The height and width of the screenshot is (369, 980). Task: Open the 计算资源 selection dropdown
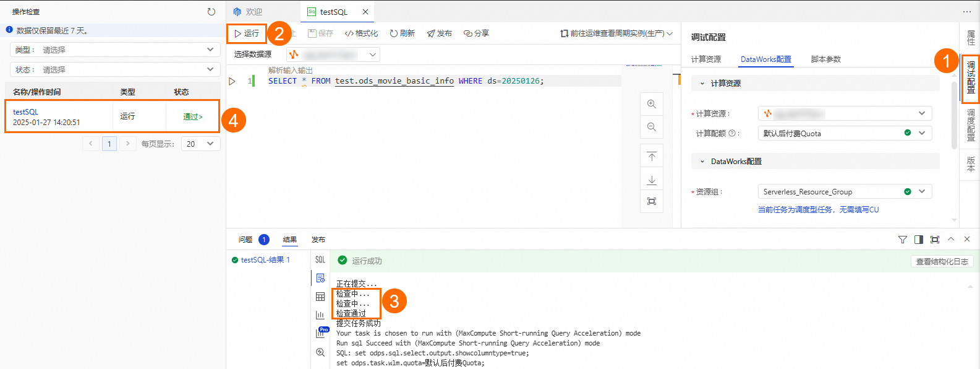pos(845,113)
